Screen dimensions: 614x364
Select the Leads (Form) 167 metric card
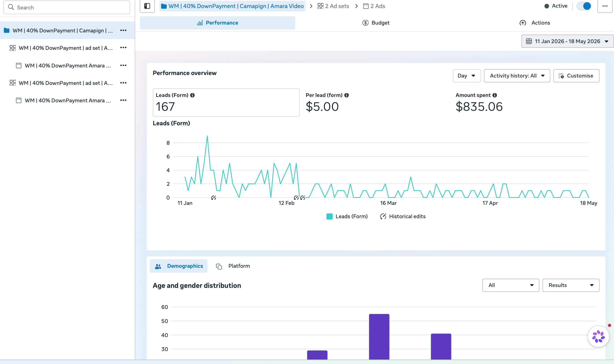pyautogui.click(x=226, y=103)
